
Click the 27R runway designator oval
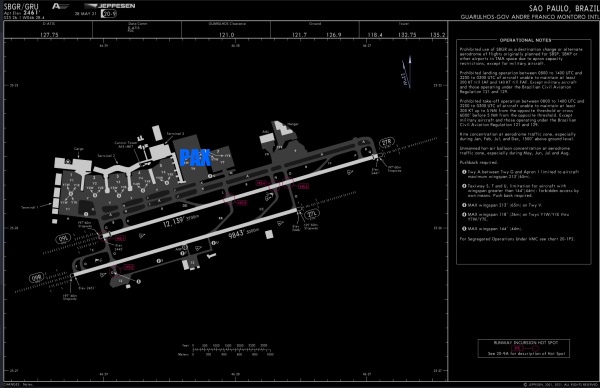tap(387, 143)
